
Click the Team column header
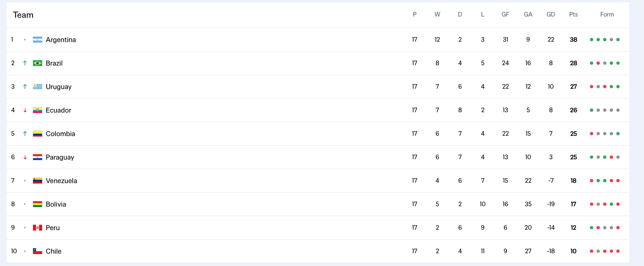[x=23, y=15]
